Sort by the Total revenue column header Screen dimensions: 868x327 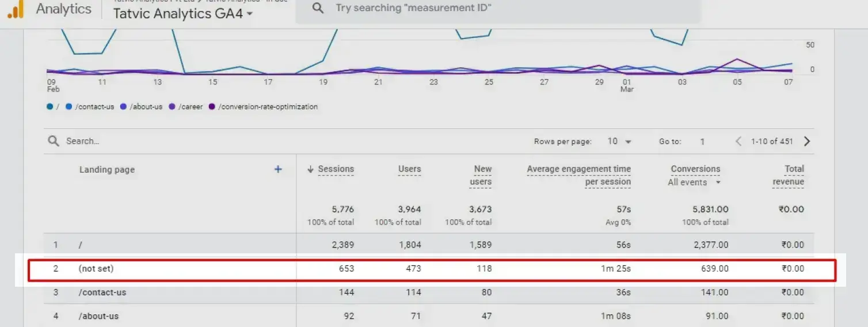coord(789,176)
